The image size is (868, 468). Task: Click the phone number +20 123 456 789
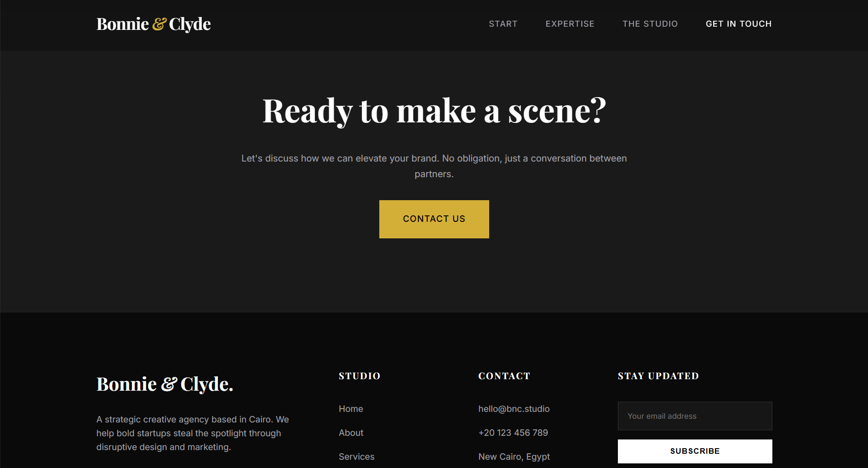pyautogui.click(x=513, y=433)
